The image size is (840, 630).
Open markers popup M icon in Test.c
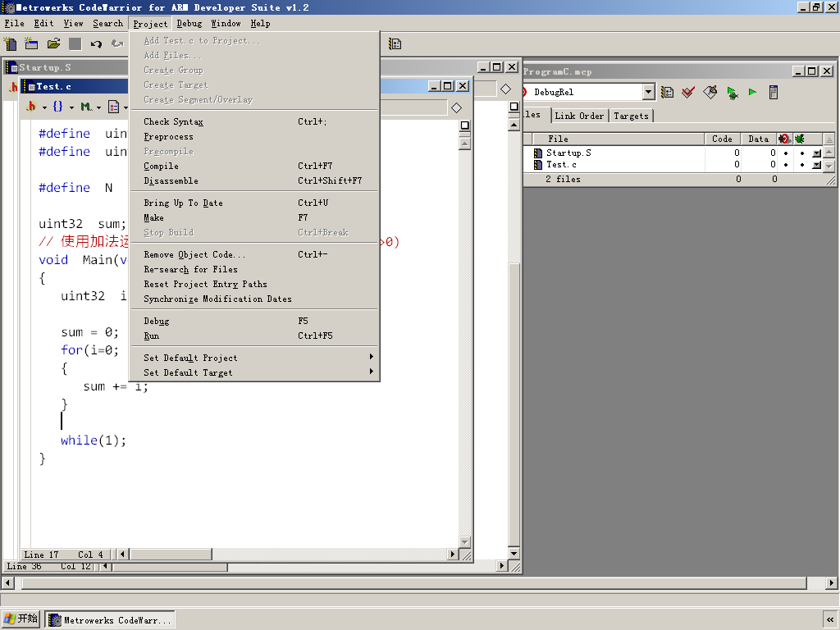pos(85,107)
